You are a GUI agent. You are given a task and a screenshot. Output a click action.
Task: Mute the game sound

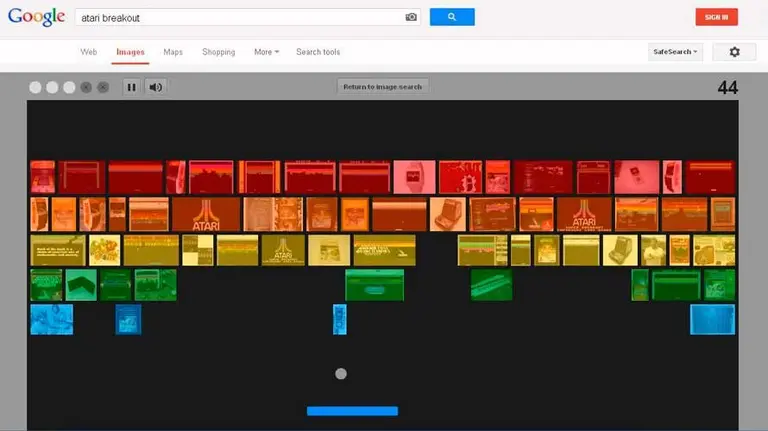[x=156, y=87]
